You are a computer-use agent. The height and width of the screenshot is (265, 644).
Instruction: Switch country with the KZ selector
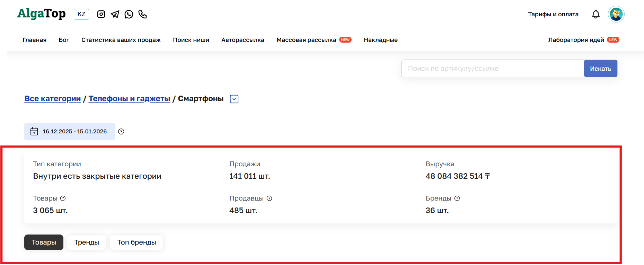[x=81, y=14]
